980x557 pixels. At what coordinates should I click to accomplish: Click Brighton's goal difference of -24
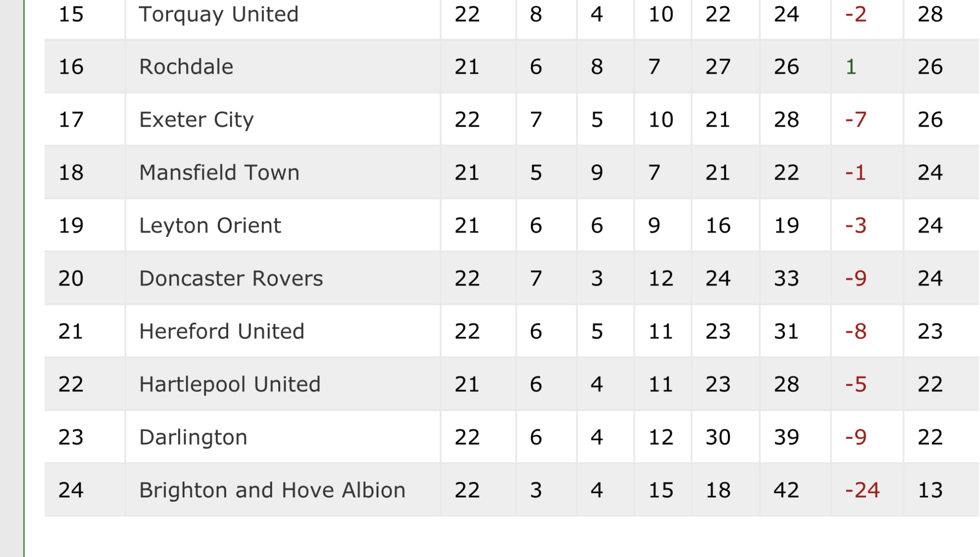(862, 490)
